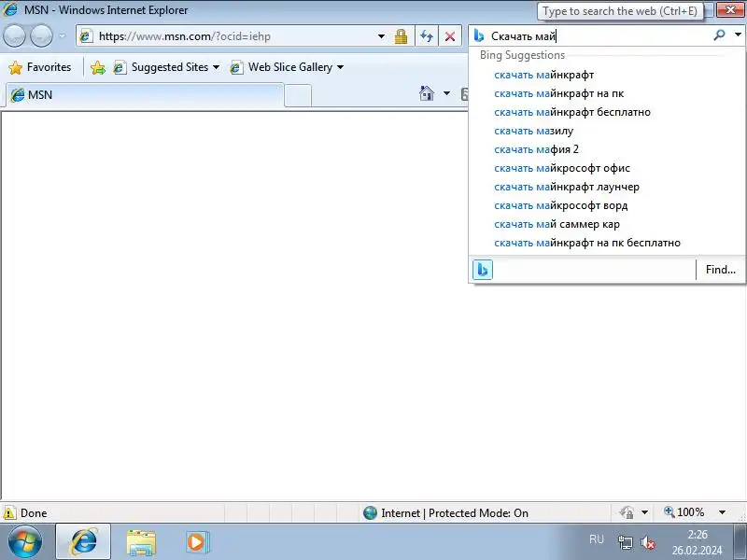Click the 100% zoom level button
Image resolution: width=747 pixels, height=560 pixels.
(684, 512)
